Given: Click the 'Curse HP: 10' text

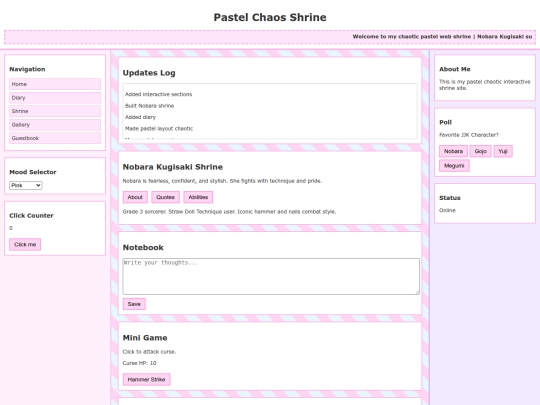Looking at the screenshot, I should [139, 363].
